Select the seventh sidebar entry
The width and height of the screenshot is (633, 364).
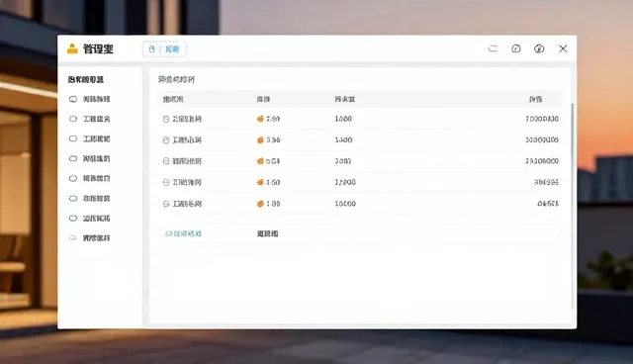pos(90,219)
